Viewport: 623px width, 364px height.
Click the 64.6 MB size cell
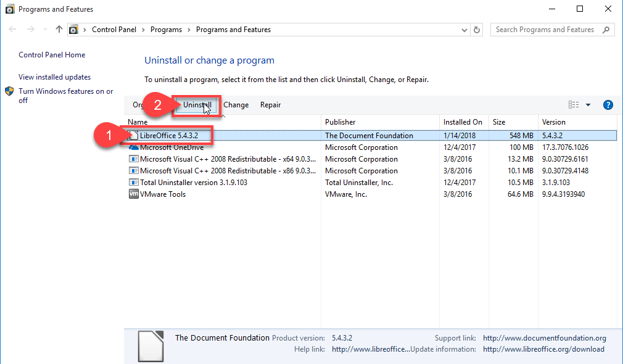[x=521, y=194]
